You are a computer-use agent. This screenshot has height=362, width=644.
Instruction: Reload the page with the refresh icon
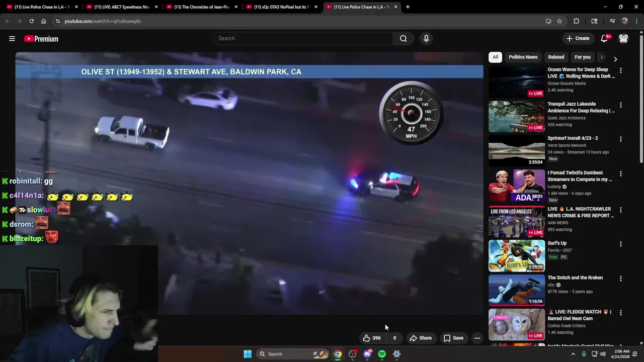tap(31, 21)
